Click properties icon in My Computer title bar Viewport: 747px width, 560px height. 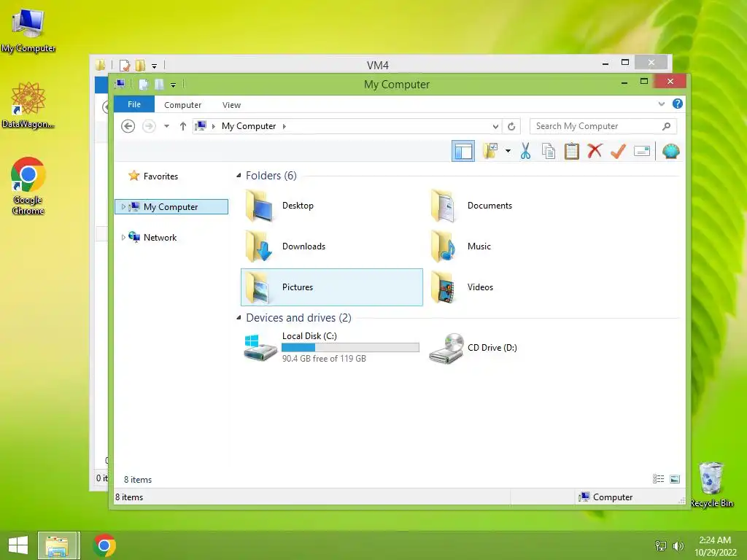tap(144, 85)
